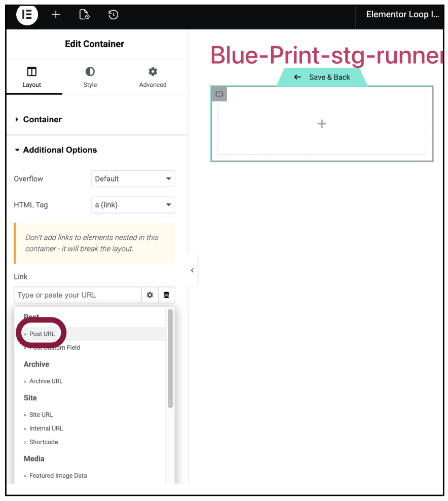Switch to the Style tab
Viewport: 448px width, 501px height.
click(90, 77)
